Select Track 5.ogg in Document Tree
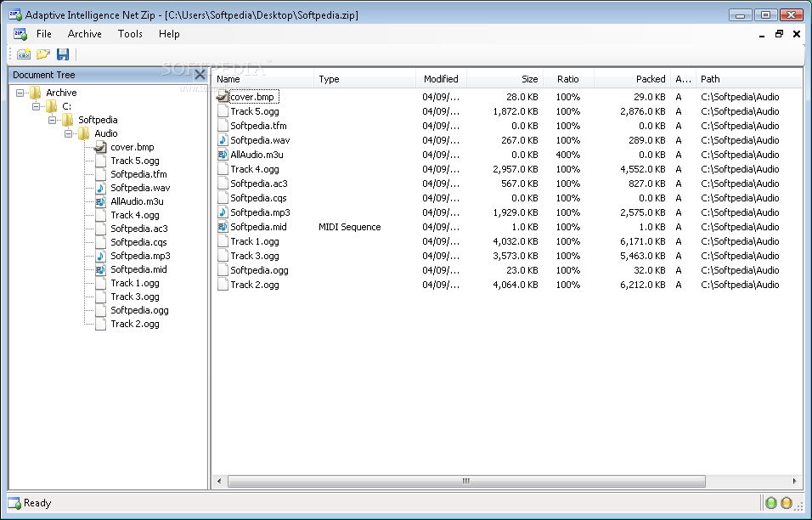This screenshot has width=812, height=520. (x=135, y=161)
